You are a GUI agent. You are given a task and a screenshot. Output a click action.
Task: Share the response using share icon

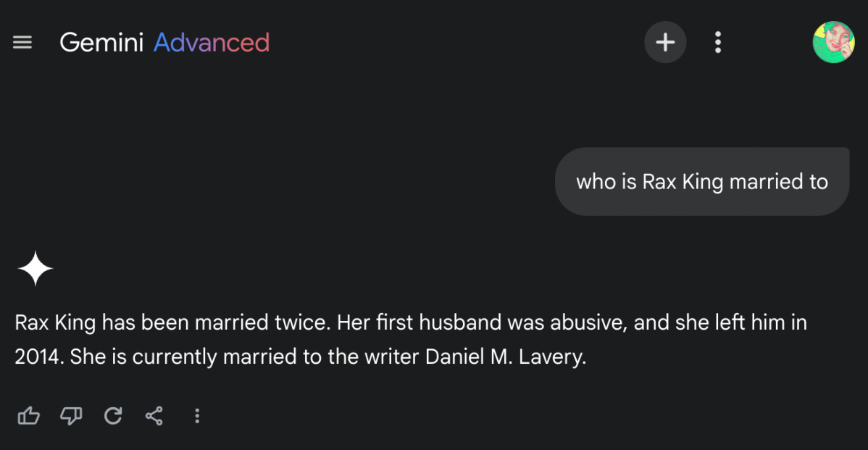point(154,415)
